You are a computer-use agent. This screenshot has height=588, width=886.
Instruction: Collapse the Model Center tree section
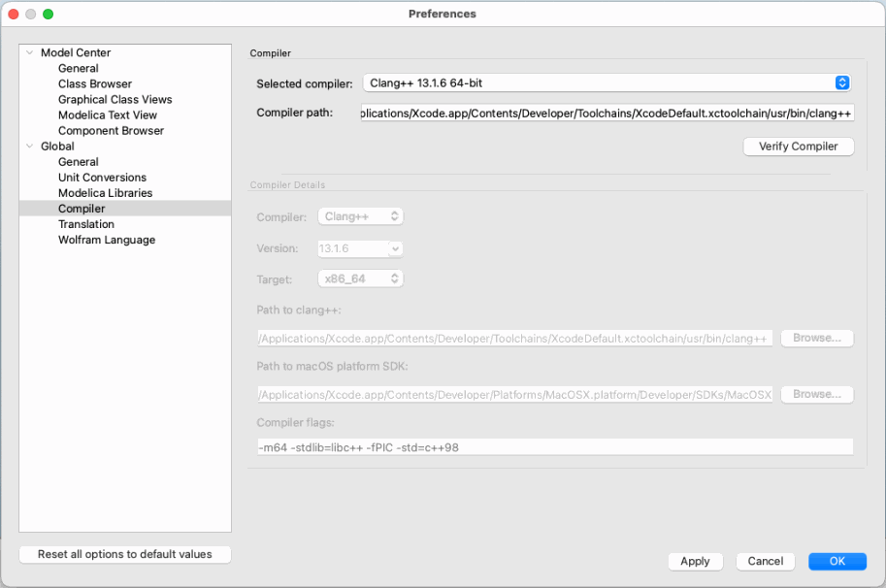pos(30,53)
